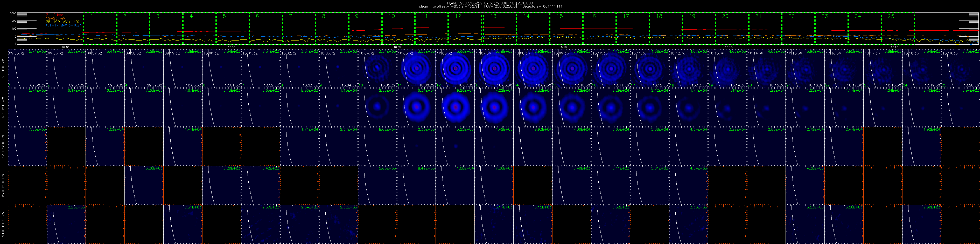Open 12–25 keV image with peak 3.25E+05

pyautogui.click(x=455, y=146)
